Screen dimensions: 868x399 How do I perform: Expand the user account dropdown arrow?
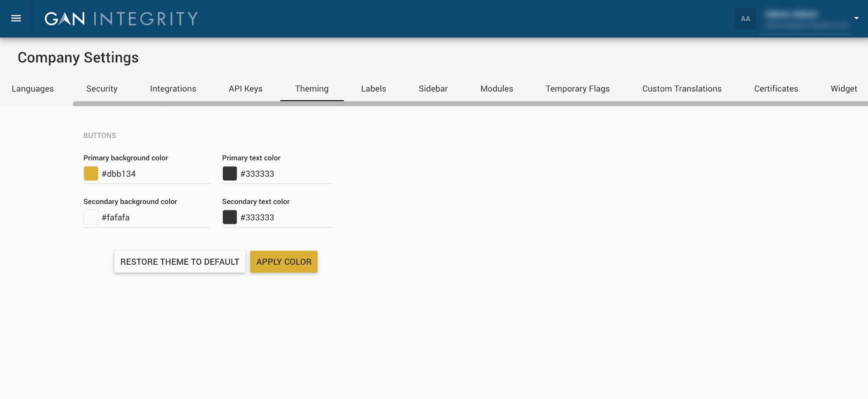857,18
